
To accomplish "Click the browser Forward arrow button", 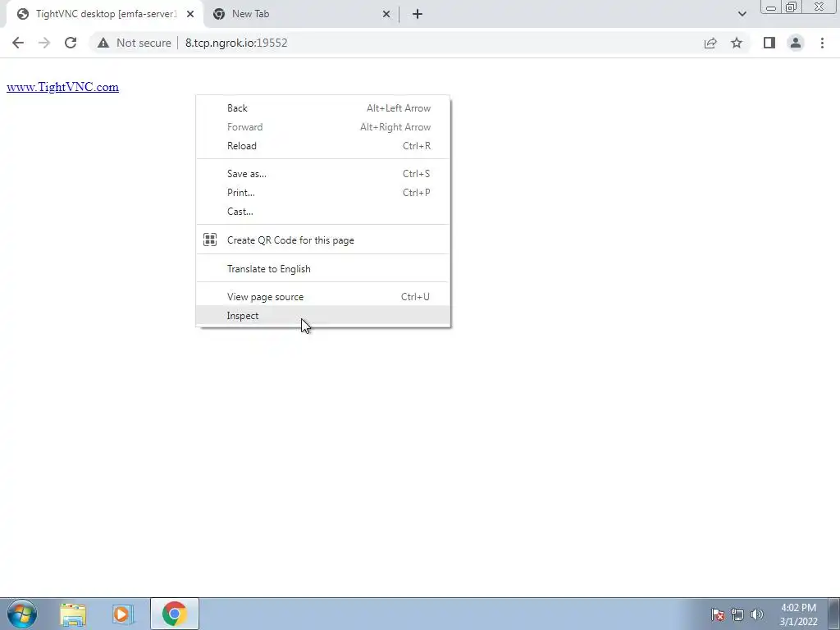I will (x=44, y=43).
